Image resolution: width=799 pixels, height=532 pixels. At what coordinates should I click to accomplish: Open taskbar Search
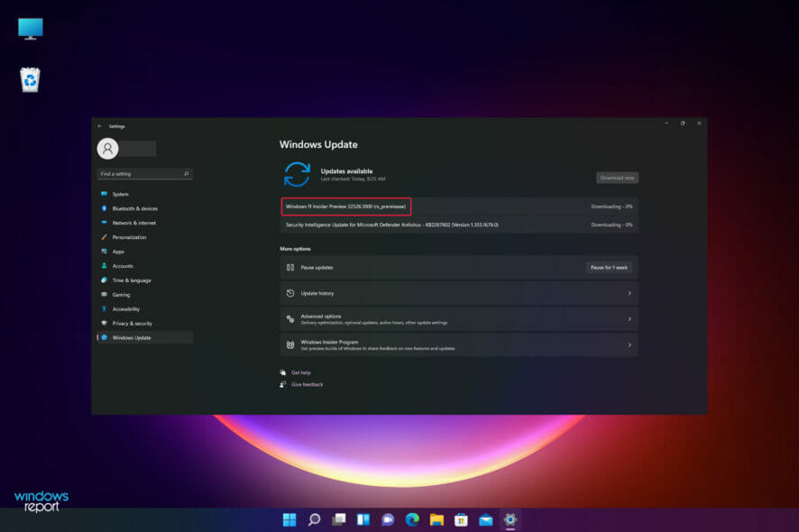(x=314, y=519)
